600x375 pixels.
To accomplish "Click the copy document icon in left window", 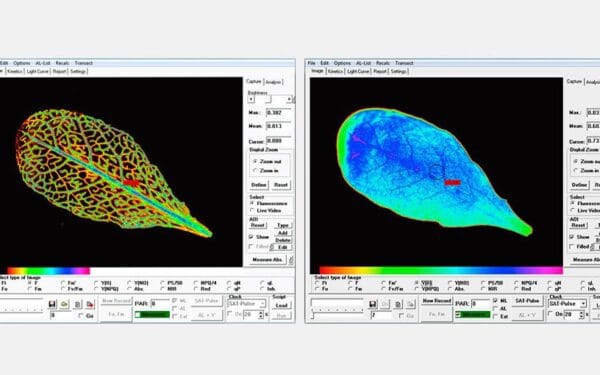I will pos(77,304).
